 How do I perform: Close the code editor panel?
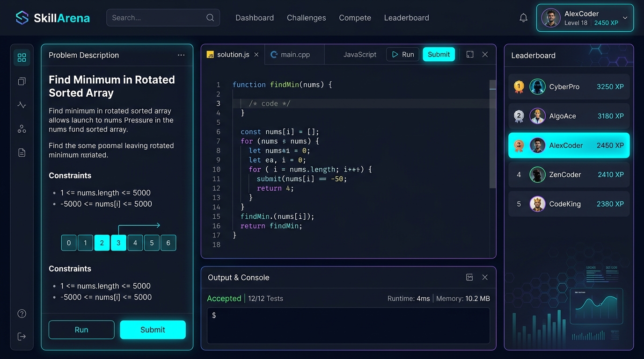pos(485,55)
